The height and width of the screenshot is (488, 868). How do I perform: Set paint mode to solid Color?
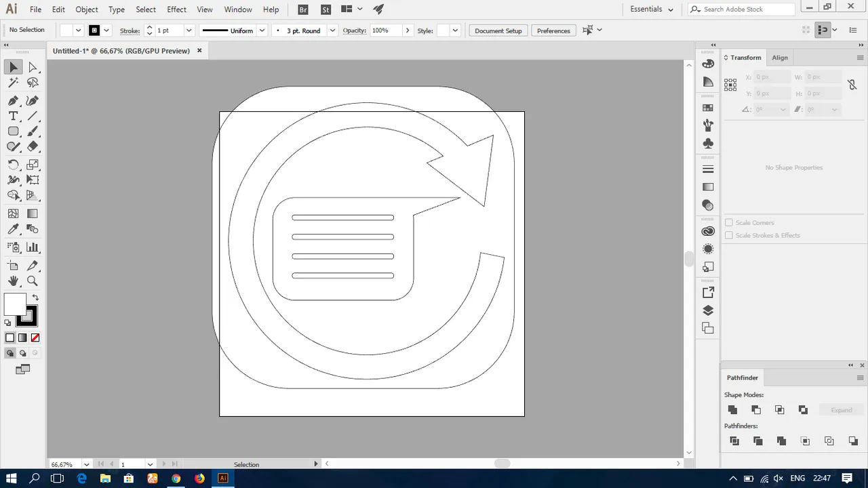click(10, 338)
